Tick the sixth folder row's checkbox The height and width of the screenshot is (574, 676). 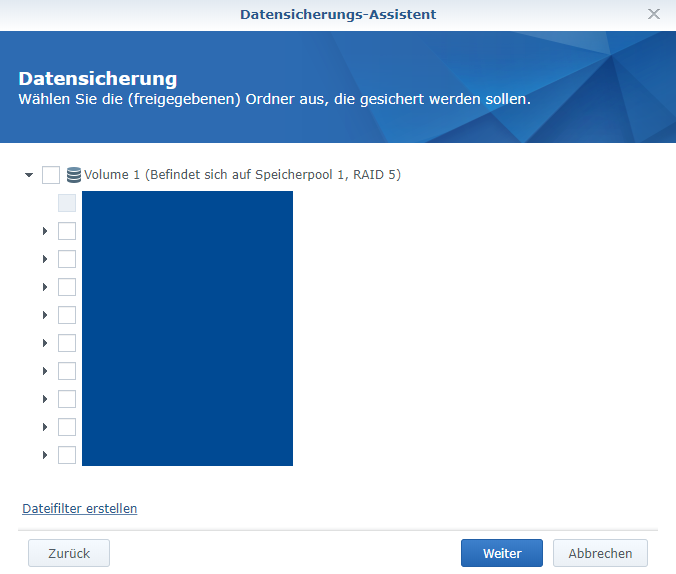click(x=67, y=343)
